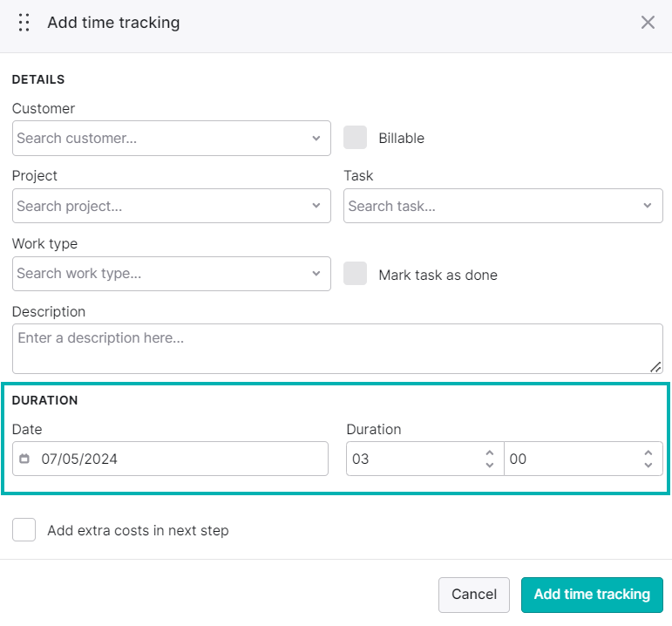Decrease minutes with the down arrow
This screenshot has height=626, width=672.
coord(648,465)
